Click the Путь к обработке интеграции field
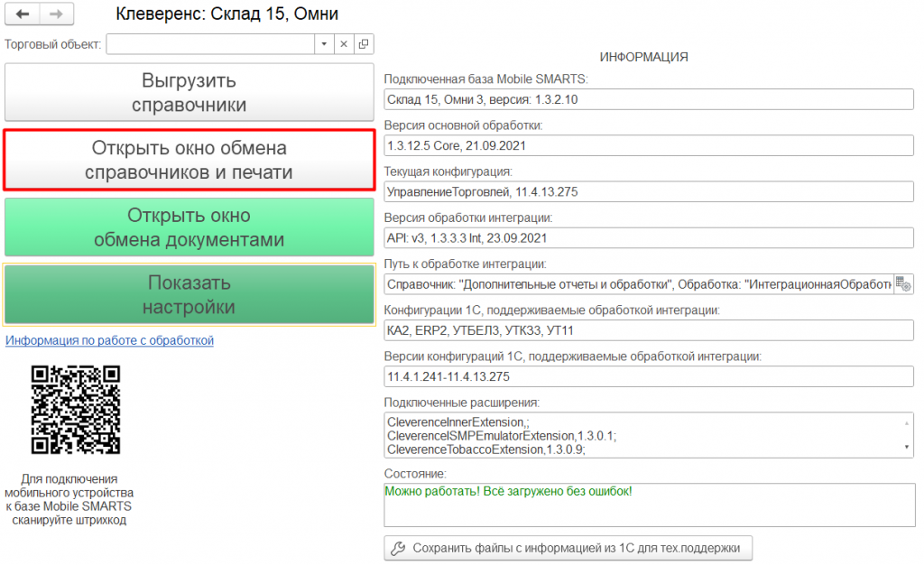This screenshot has height=565, width=924. [639, 284]
